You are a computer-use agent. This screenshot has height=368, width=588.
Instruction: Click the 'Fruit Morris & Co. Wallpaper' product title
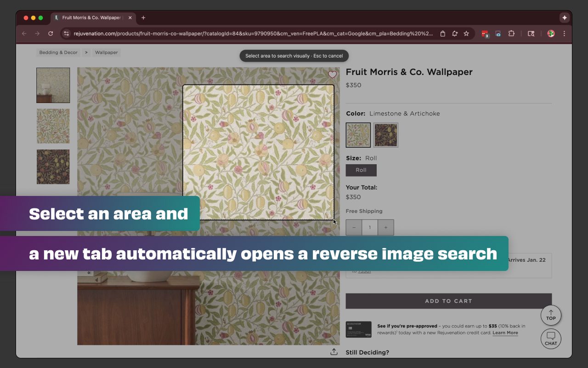(409, 72)
